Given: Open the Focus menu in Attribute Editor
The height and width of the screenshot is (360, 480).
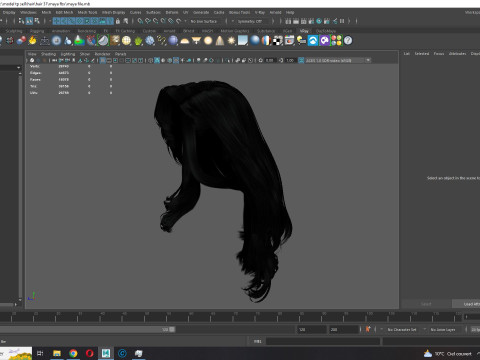Looking at the screenshot, I should (x=439, y=54).
